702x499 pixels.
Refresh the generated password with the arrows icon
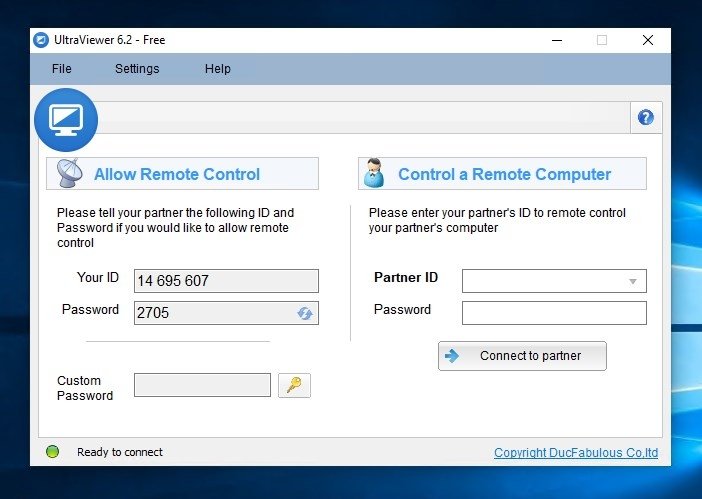point(305,313)
